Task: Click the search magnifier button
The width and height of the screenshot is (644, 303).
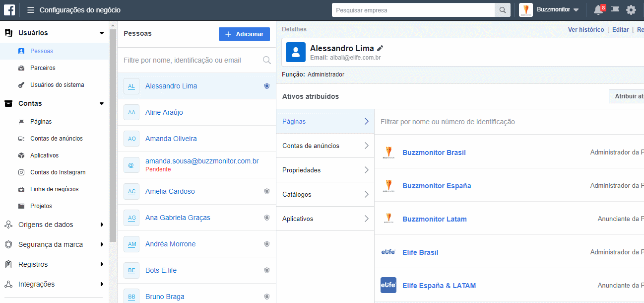Action: pos(502,10)
